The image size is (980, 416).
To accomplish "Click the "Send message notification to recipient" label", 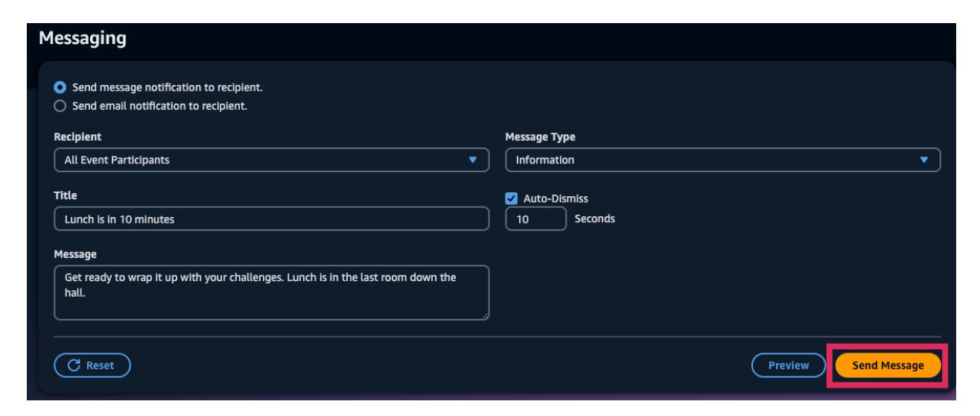I will pos(165,88).
